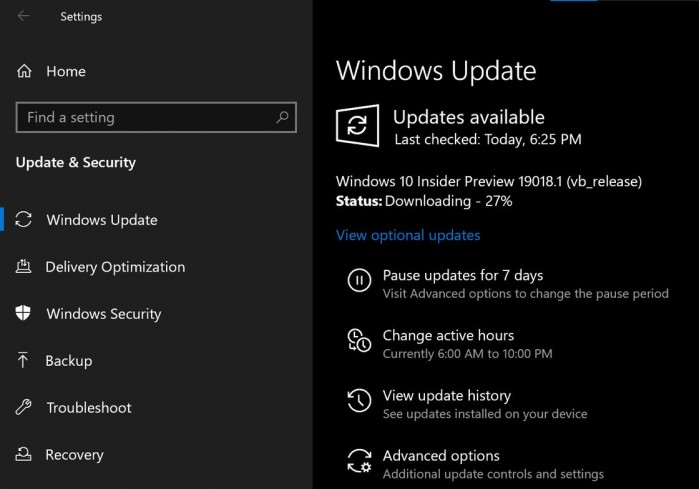
Task: Click Windows 10 Insider Preview 19018.1 text
Action: point(489,181)
